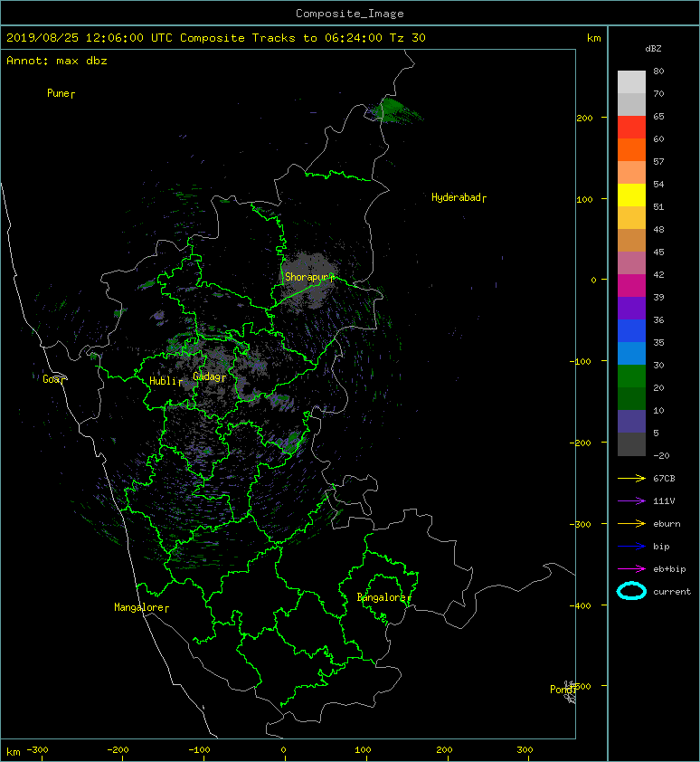700x762 pixels.
Task: Click the Tz 30 text in the header
Action: tap(408, 38)
